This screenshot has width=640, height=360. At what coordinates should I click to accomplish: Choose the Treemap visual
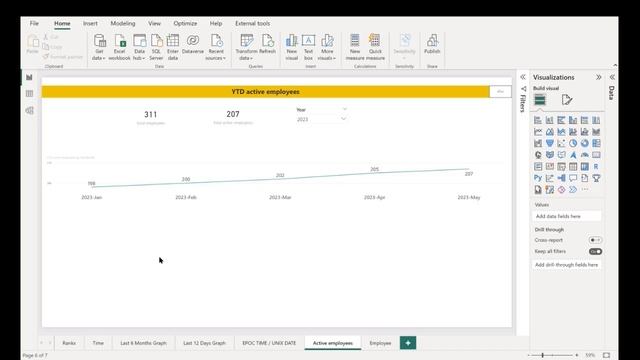coord(596,143)
